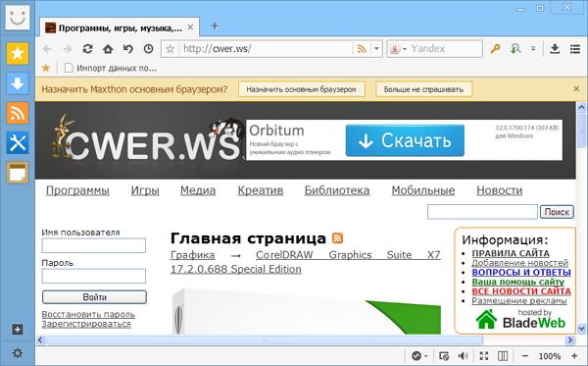Image resolution: width=588 pixels, height=366 pixels.
Task: Open a new tab with plus button
Action: [215, 26]
